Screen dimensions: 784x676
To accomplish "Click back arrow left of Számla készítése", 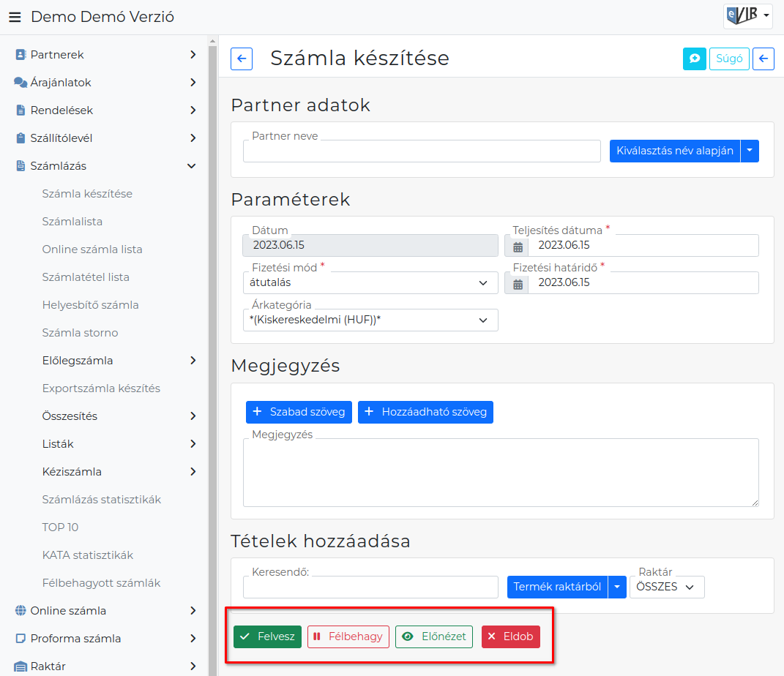I will (242, 59).
